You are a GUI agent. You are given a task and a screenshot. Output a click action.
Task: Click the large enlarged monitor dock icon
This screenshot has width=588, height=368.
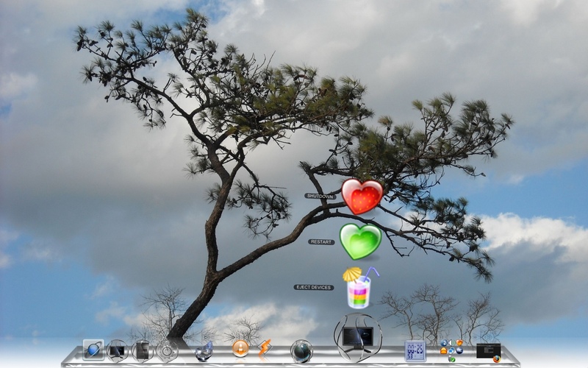coord(358,338)
